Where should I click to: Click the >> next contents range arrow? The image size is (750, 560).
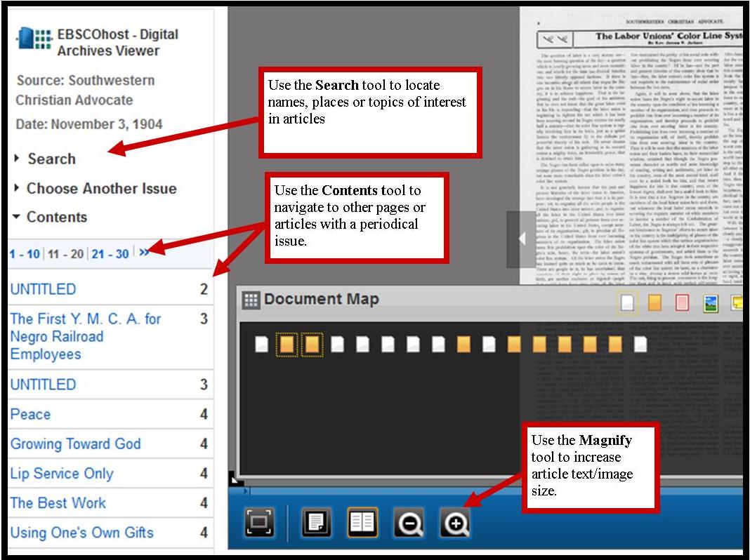point(144,252)
